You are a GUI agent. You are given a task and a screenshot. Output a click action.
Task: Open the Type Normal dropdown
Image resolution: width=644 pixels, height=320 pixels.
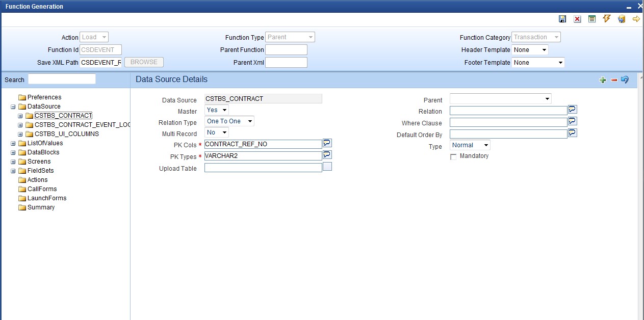point(470,145)
